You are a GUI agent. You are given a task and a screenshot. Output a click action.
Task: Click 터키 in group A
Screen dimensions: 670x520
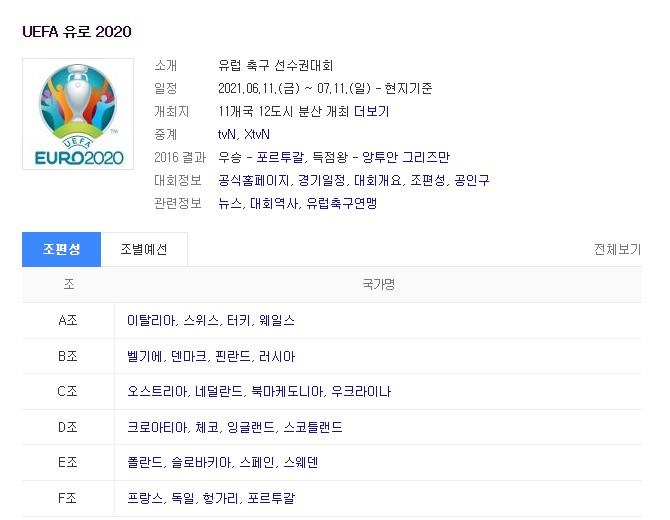[x=238, y=320]
